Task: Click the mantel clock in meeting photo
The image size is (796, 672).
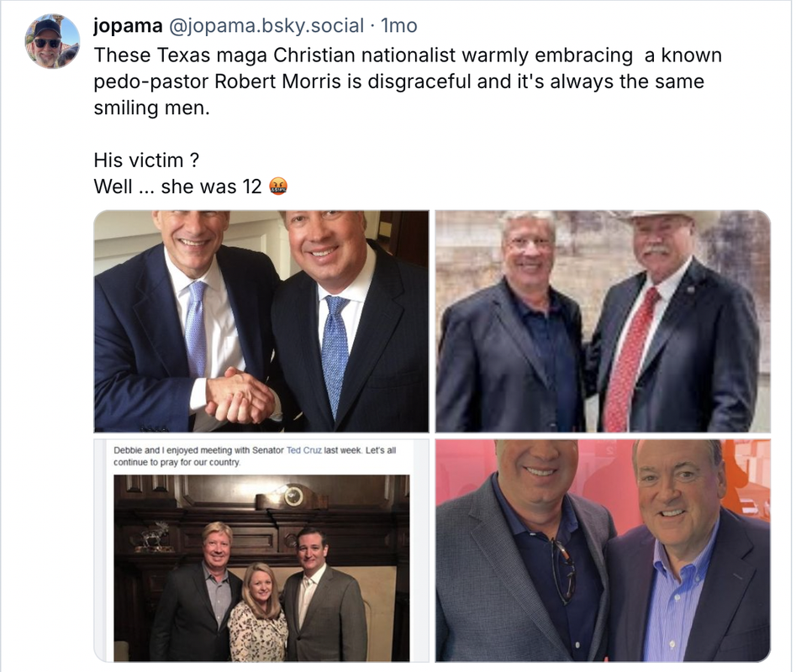Action: coord(294,497)
